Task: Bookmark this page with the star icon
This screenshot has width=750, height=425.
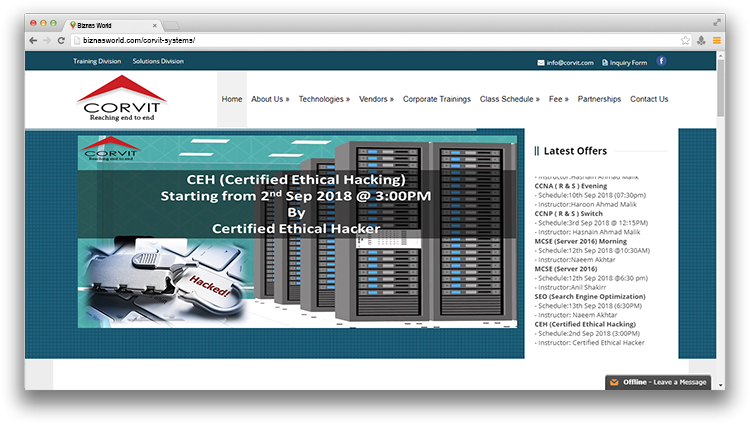Action: coord(685,40)
